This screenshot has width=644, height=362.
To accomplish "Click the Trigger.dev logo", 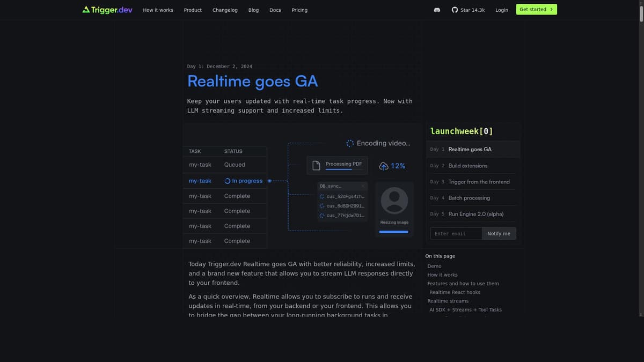I will [107, 10].
